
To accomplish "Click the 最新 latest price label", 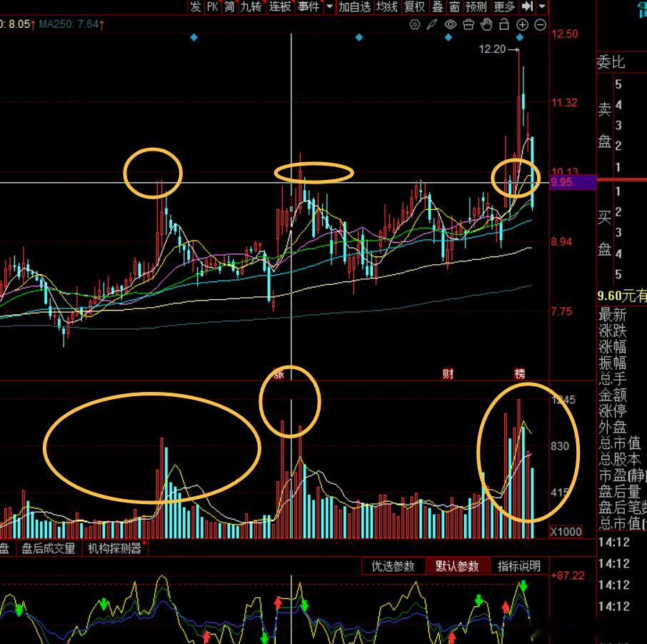I will click(x=613, y=314).
